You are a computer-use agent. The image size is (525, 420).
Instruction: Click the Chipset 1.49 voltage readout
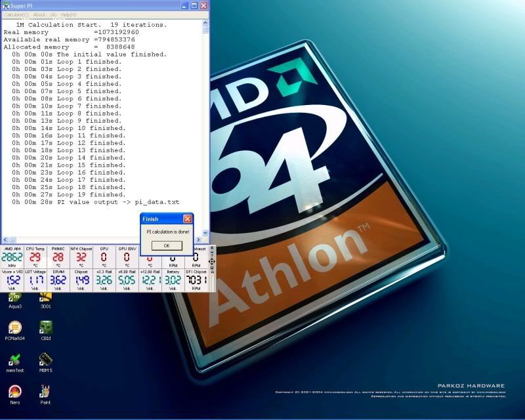click(81, 280)
